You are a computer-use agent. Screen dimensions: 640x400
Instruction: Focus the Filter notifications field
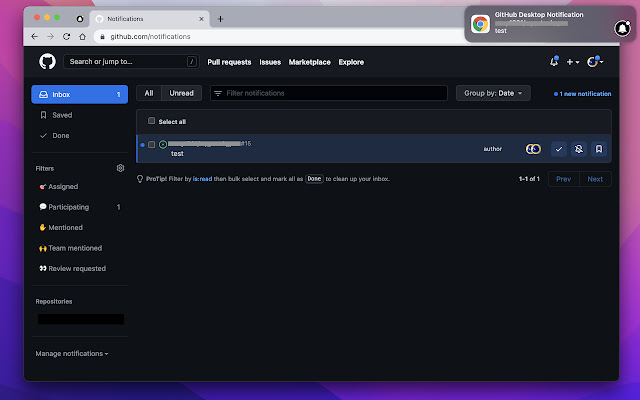(329, 93)
